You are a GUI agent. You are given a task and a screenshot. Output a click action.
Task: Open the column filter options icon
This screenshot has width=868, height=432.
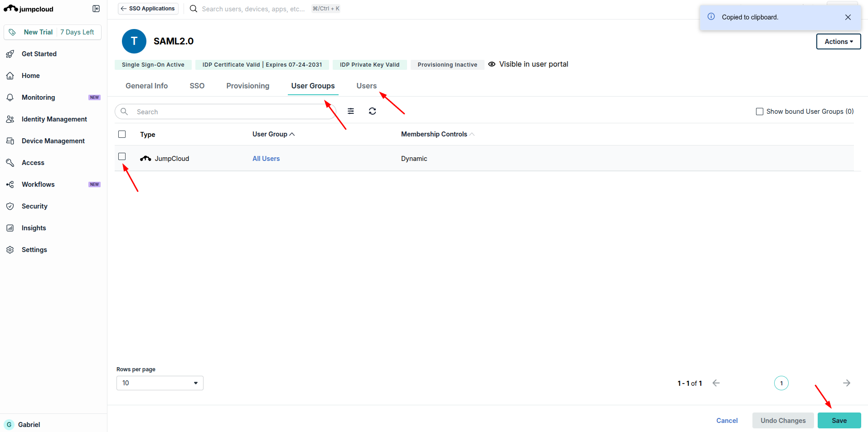coord(351,111)
